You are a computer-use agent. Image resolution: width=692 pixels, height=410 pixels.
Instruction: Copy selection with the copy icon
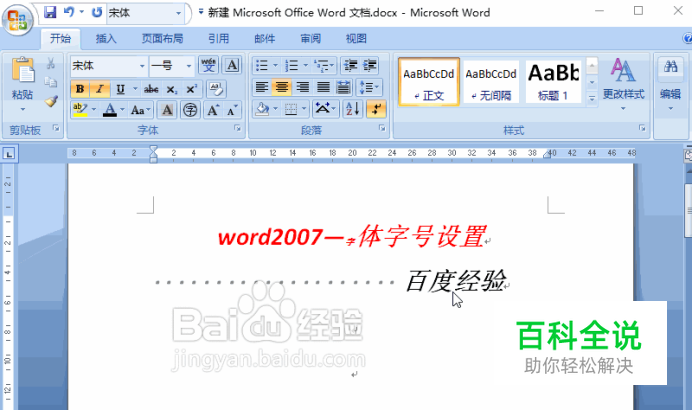pyautogui.click(x=51, y=82)
